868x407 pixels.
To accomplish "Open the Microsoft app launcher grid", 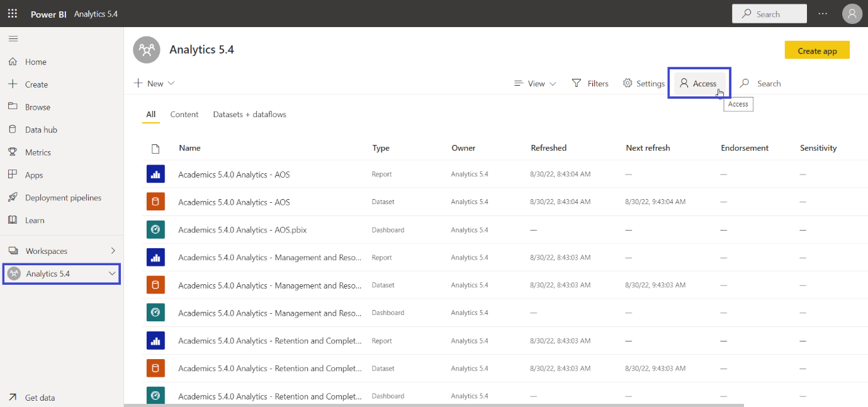I will [x=12, y=13].
